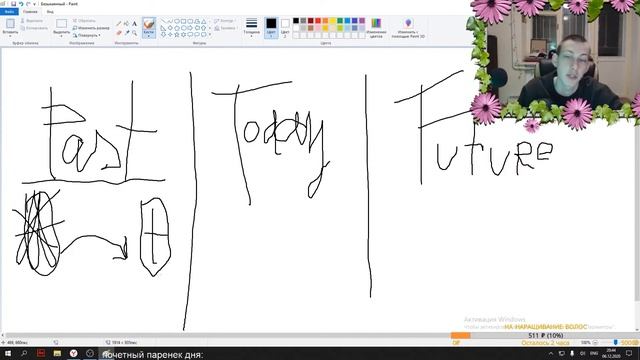
Task: Expand the Shapes gallery more arrow
Action: click(x=210, y=35)
